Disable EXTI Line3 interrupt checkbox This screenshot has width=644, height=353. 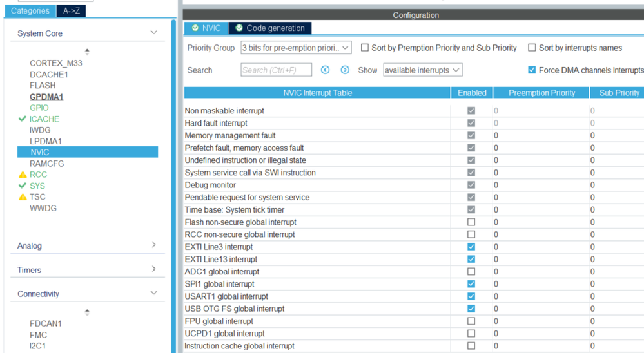pyautogui.click(x=471, y=247)
